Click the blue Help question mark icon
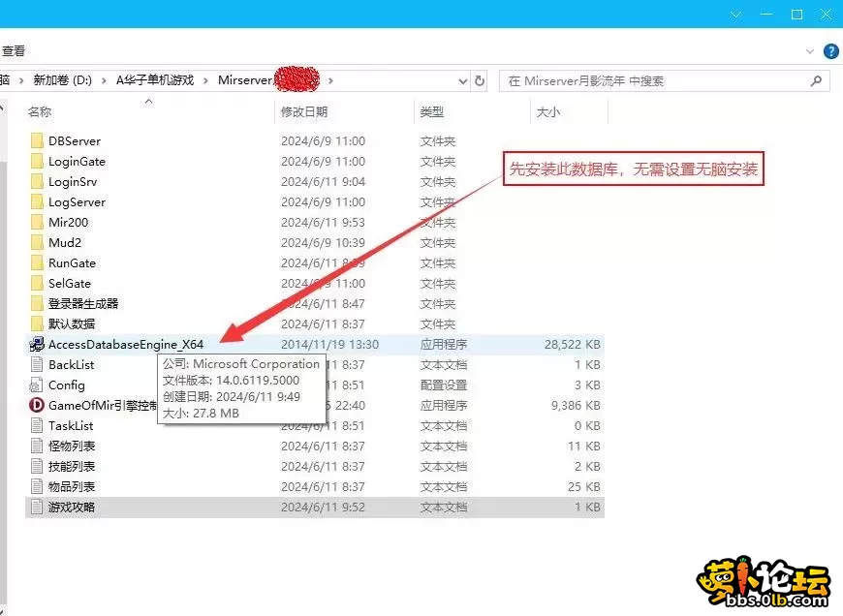The width and height of the screenshot is (843, 616). (831, 51)
